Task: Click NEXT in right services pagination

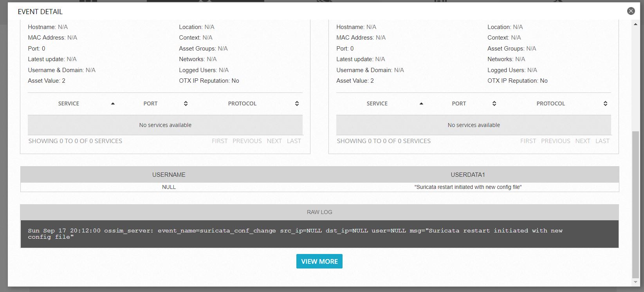Action: point(583,141)
